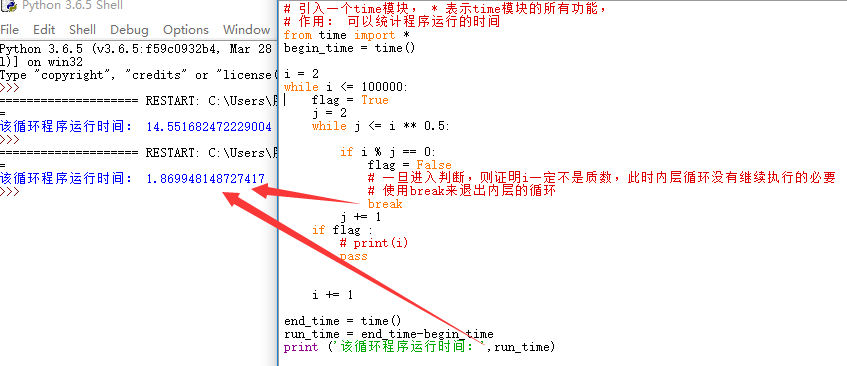Click the 'Python 3.6.5 Shell' window title

(x=72, y=6)
